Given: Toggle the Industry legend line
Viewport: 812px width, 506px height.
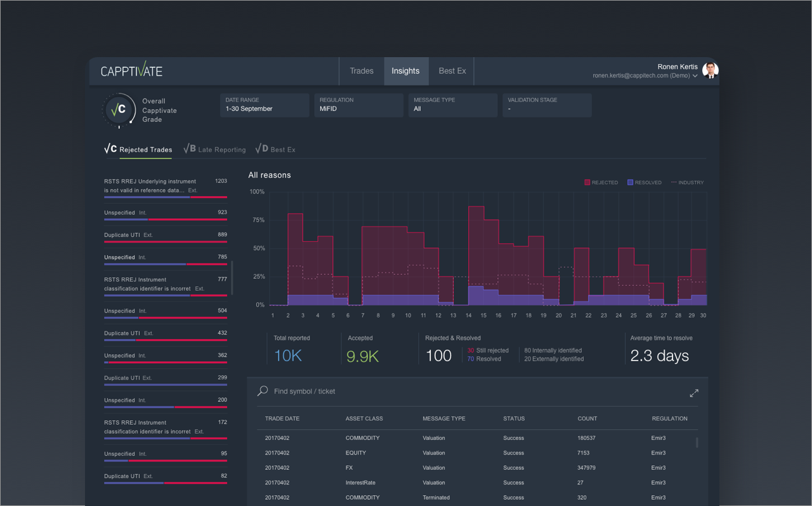Looking at the screenshot, I should coord(674,183).
